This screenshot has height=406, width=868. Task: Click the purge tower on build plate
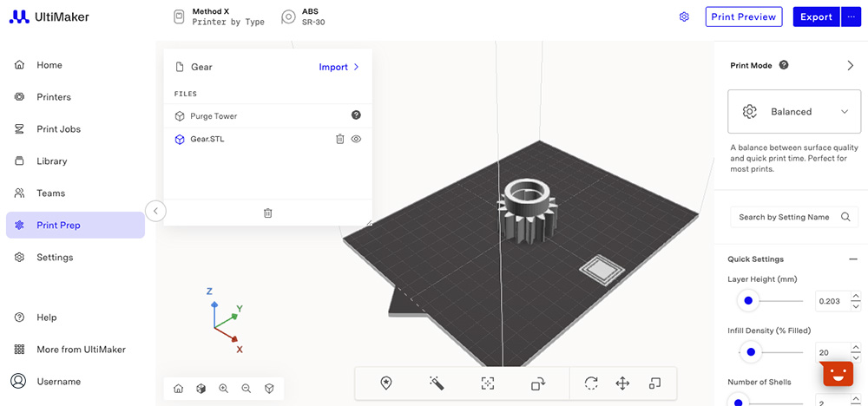coord(602,271)
